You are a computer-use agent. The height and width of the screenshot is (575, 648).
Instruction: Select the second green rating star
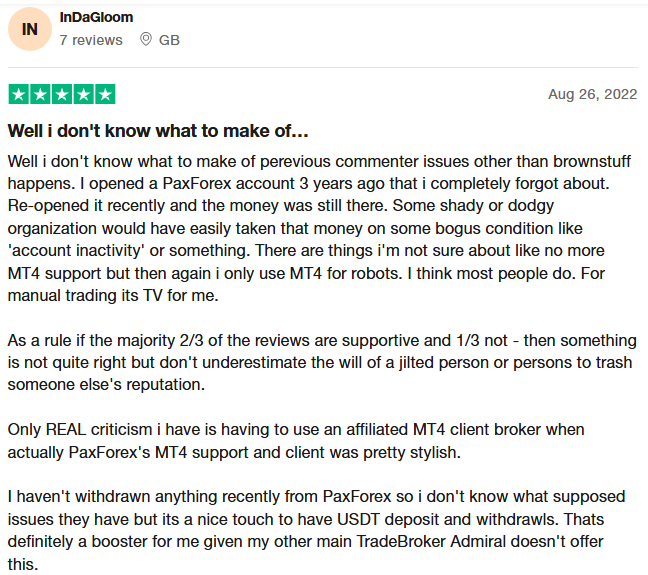click(x=40, y=94)
